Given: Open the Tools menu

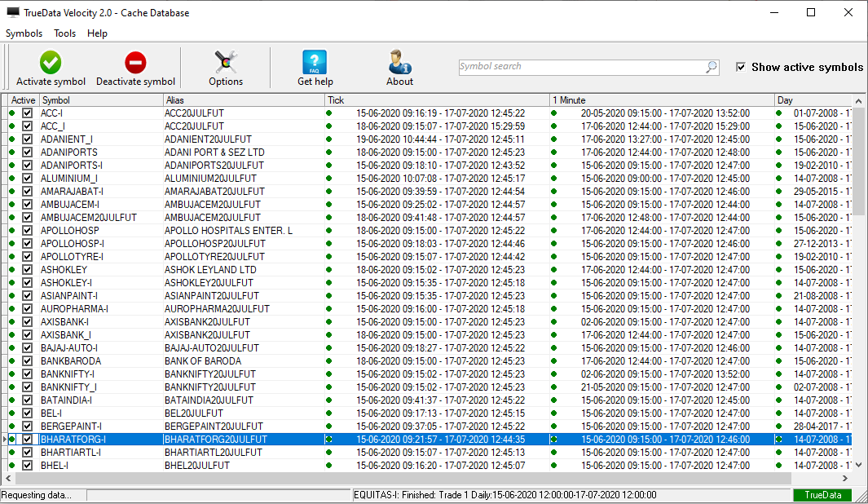Looking at the screenshot, I should [64, 33].
